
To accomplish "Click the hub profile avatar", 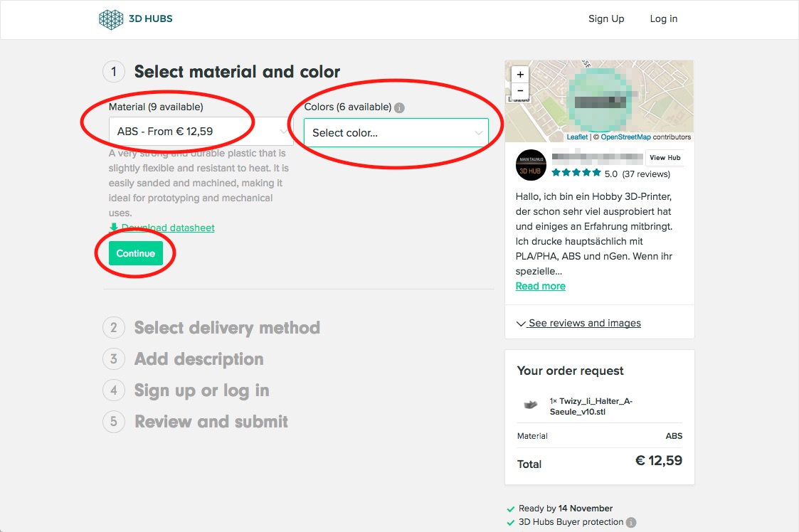I will (530, 165).
